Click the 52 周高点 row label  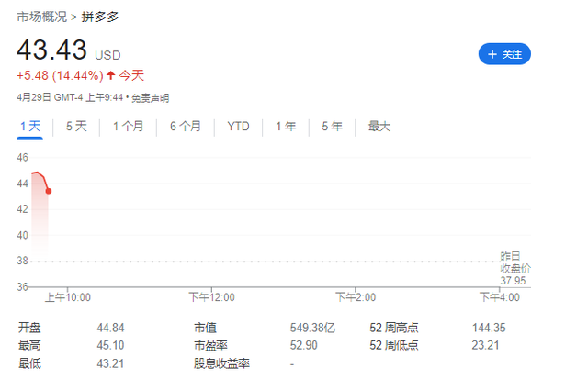(x=394, y=328)
